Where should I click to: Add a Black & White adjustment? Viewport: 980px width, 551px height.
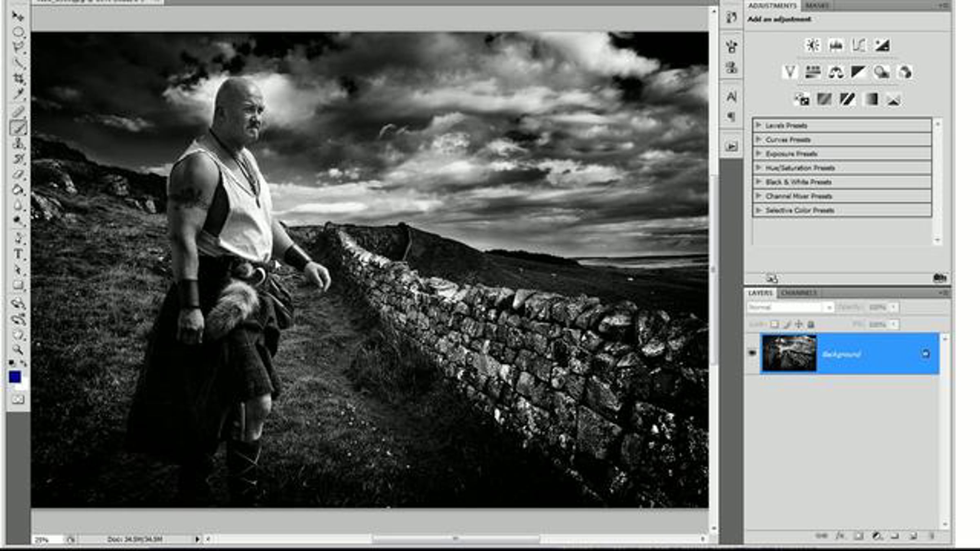tap(858, 73)
